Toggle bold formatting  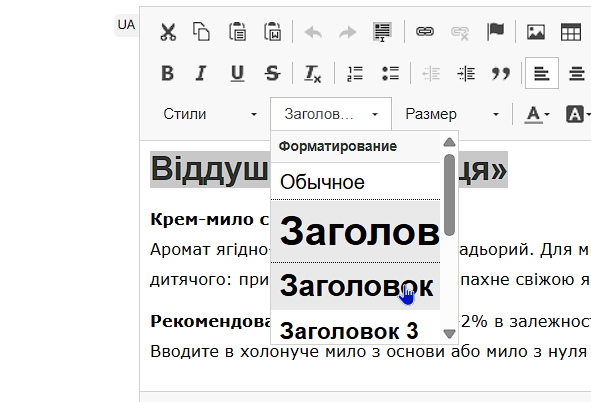click(167, 73)
